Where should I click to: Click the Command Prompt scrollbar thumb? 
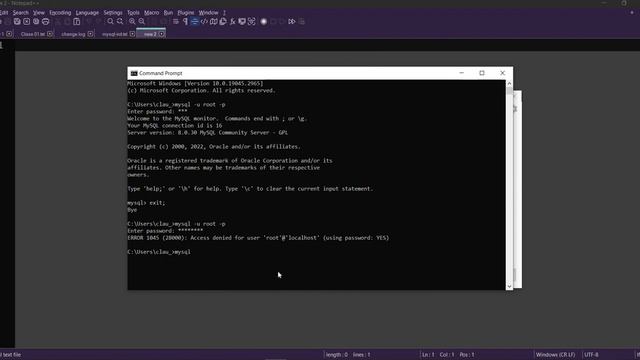point(509,91)
